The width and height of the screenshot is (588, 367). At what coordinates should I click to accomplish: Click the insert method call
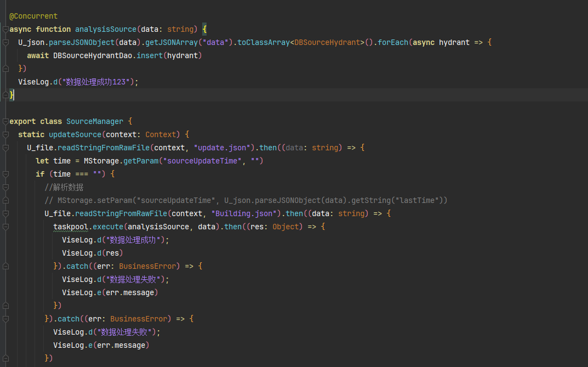click(x=150, y=55)
